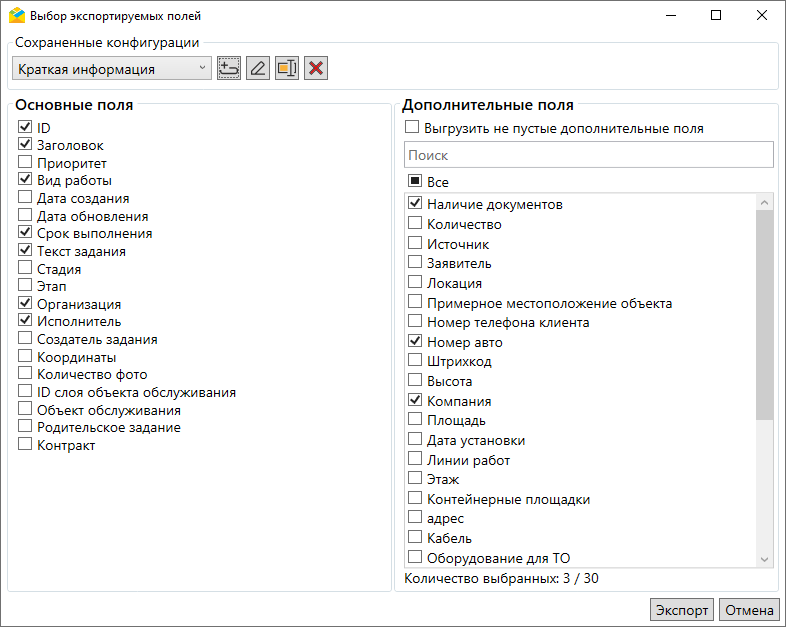Click the scrollbar up arrow in additional fields
Image resolution: width=786 pixels, height=627 pixels.
click(x=765, y=203)
